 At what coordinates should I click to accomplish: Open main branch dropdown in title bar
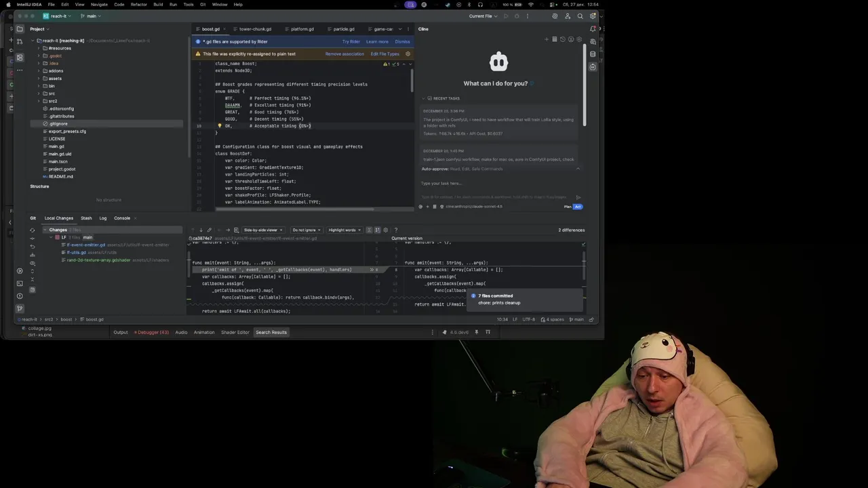[91, 16]
